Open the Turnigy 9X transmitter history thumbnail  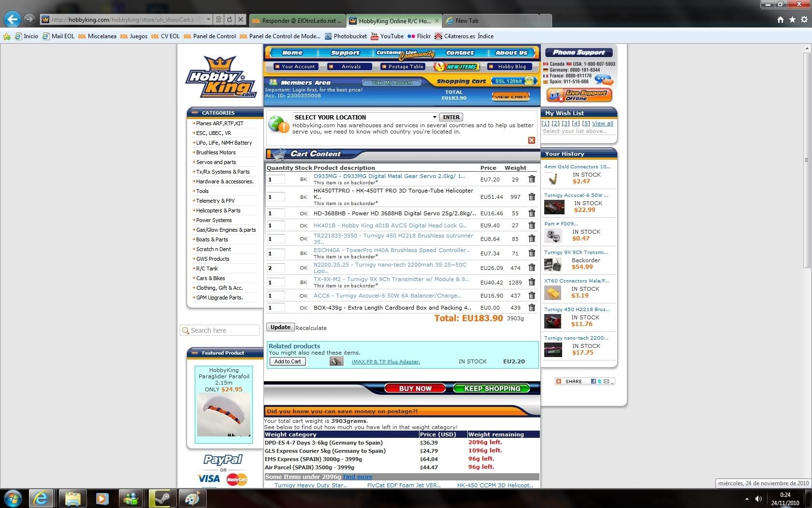point(552,264)
